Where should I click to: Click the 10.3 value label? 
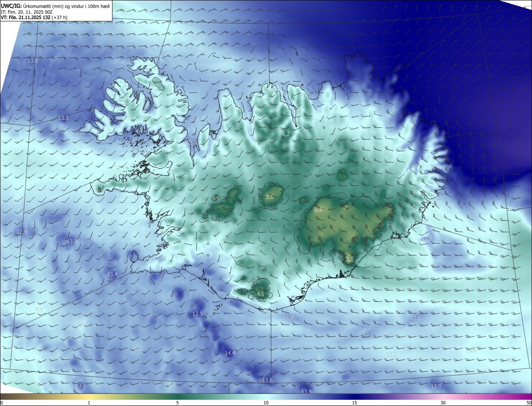[x=391, y=355]
